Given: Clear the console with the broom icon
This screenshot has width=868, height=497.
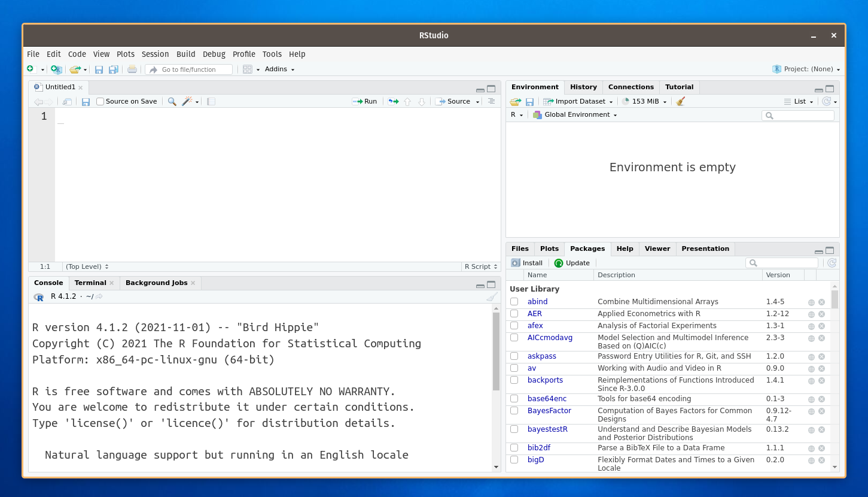Looking at the screenshot, I should click(492, 297).
